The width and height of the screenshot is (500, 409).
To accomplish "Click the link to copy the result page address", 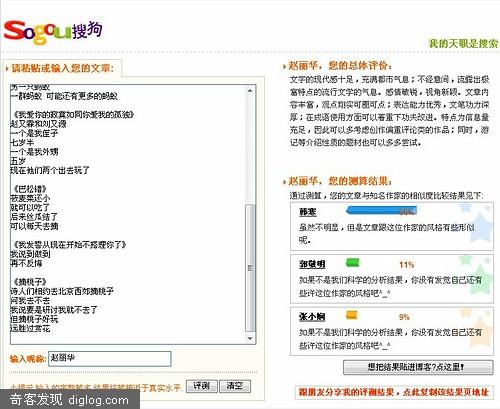I will tap(393, 392).
